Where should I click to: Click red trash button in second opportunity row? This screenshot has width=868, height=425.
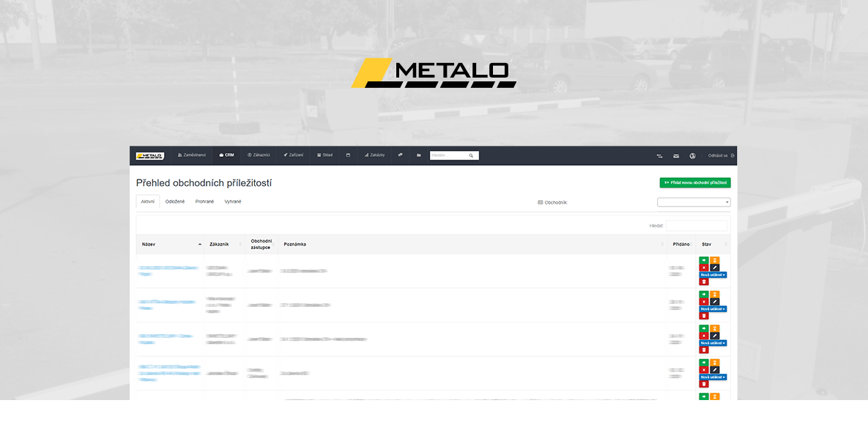pos(704,316)
